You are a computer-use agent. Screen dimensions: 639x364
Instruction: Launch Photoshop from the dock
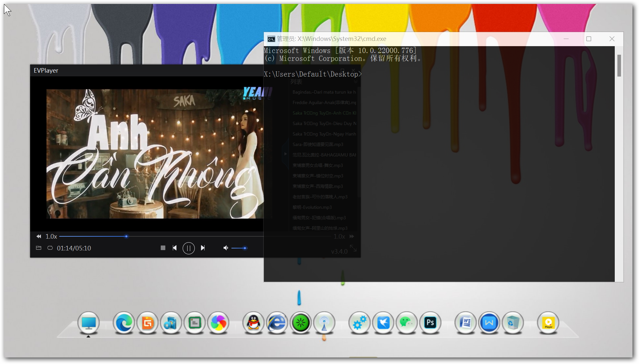point(430,323)
